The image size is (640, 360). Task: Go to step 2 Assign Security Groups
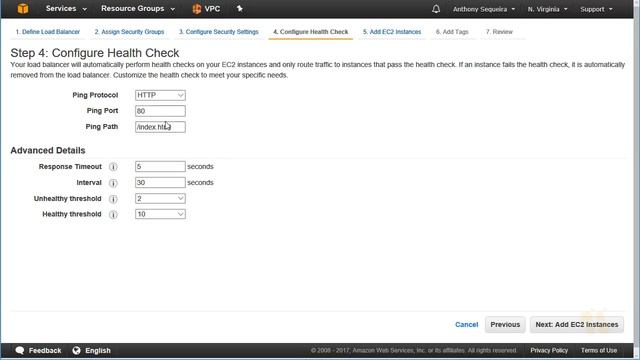tap(129, 32)
